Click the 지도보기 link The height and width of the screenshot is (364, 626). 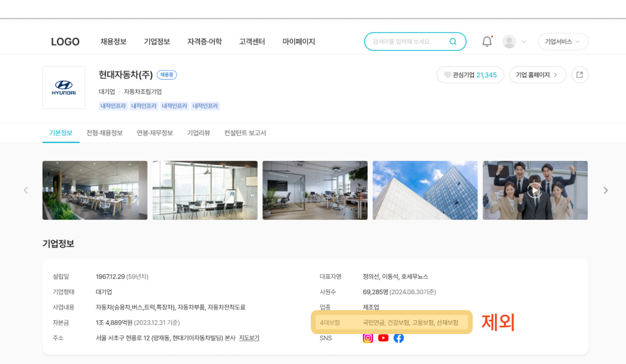coord(249,338)
